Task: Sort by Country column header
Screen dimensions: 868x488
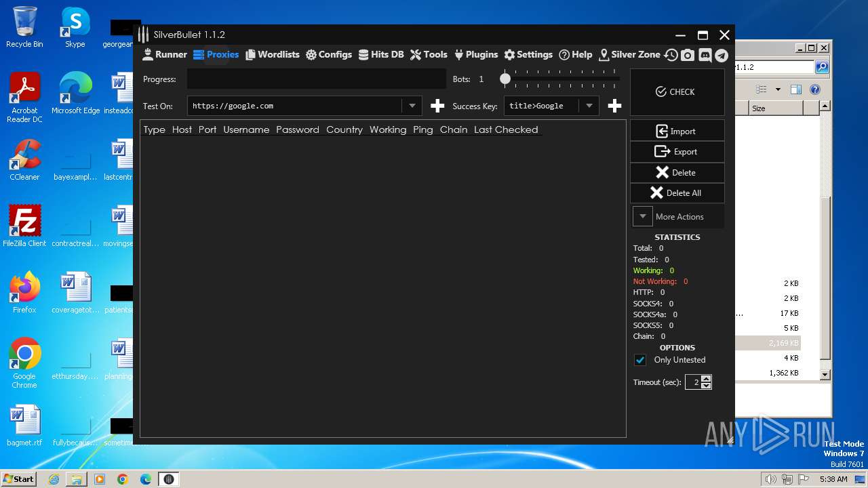Action: (x=344, y=129)
